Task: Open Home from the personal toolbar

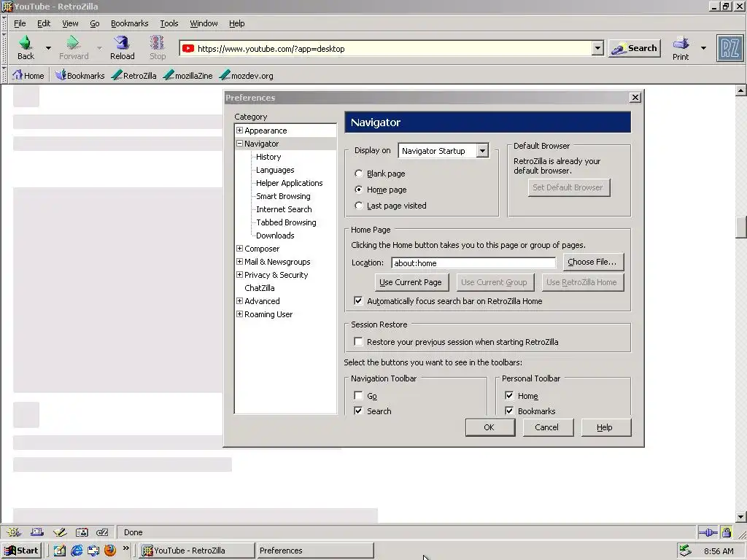Action: click(28, 75)
